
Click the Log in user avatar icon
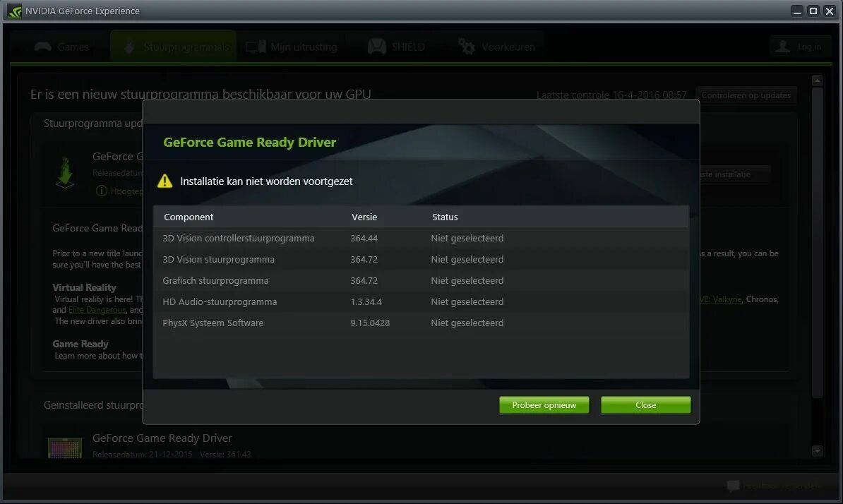click(783, 47)
